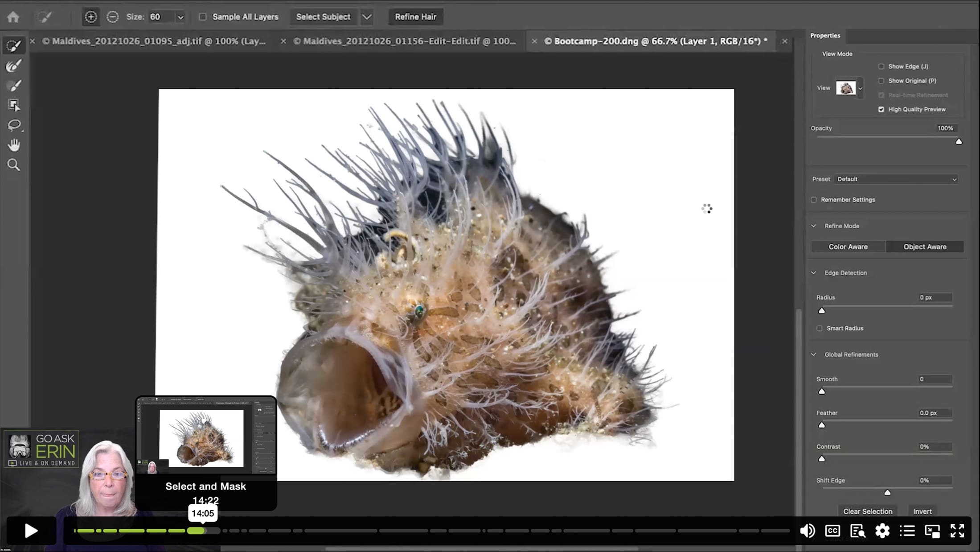Collapse Edge Detection section
The image size is (980, 552).
814,273
